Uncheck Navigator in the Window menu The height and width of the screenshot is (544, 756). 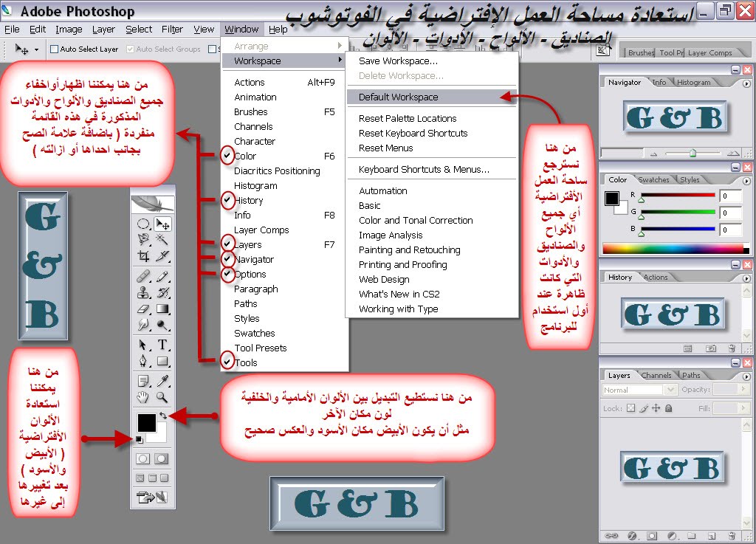pos(254,259)
